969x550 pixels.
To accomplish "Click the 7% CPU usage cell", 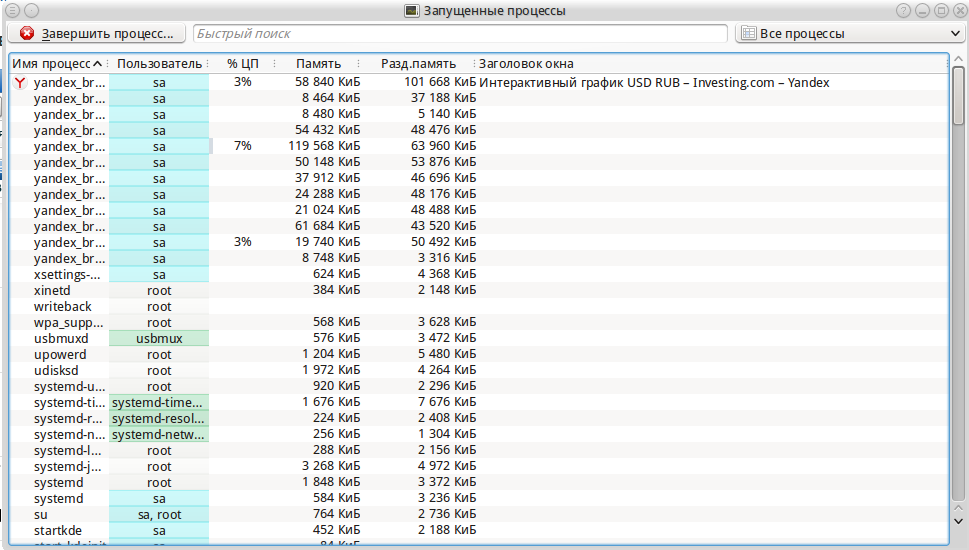I will pos(243,146).
